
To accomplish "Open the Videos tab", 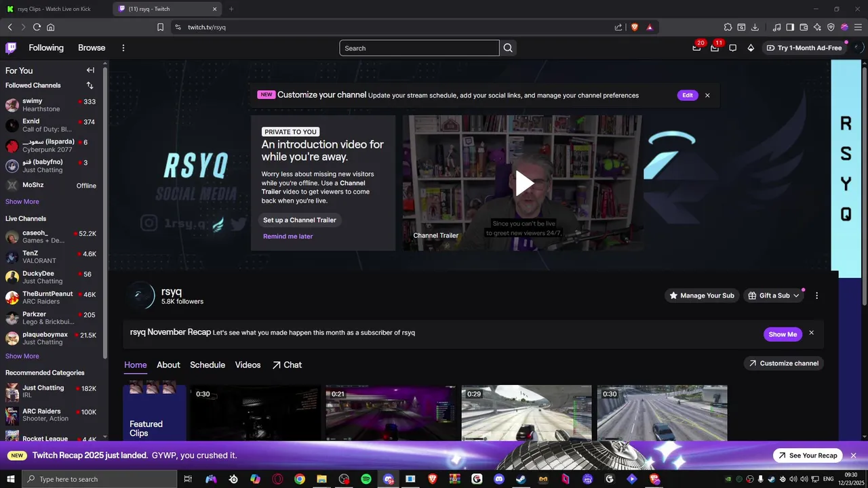I will click(x=248, y=365).
